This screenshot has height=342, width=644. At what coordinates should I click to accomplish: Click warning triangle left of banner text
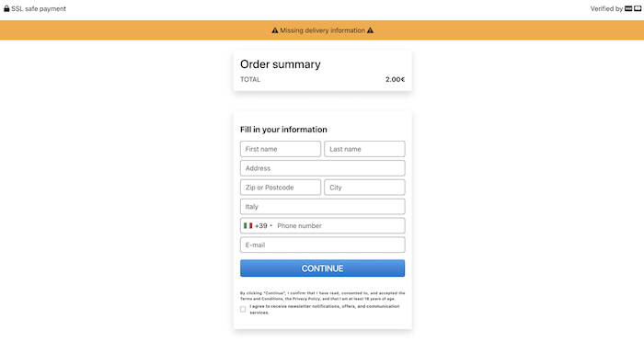tap(275, 30)
